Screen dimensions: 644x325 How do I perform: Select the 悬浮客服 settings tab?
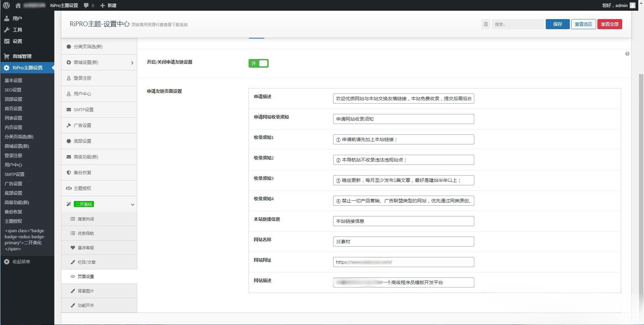86,248
